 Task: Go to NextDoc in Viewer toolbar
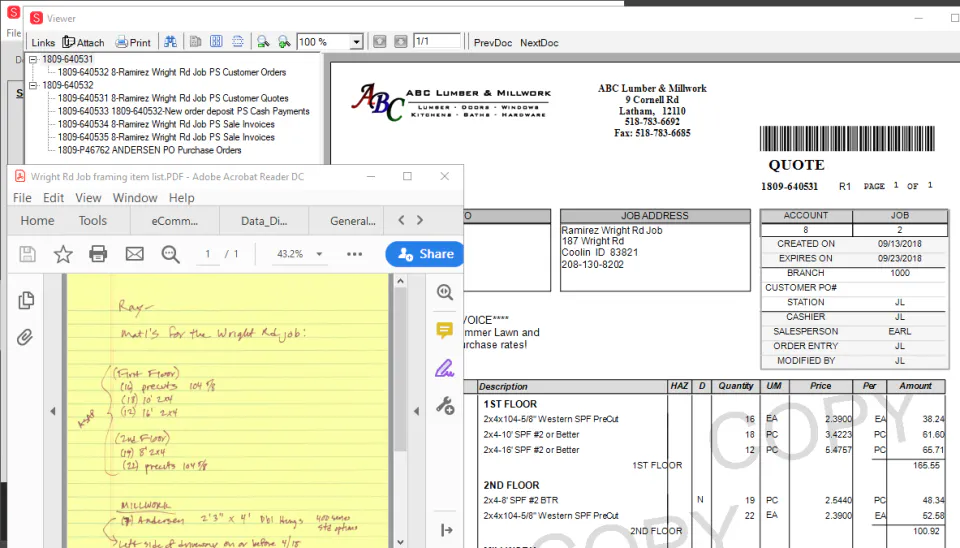[x=539, y=43]
